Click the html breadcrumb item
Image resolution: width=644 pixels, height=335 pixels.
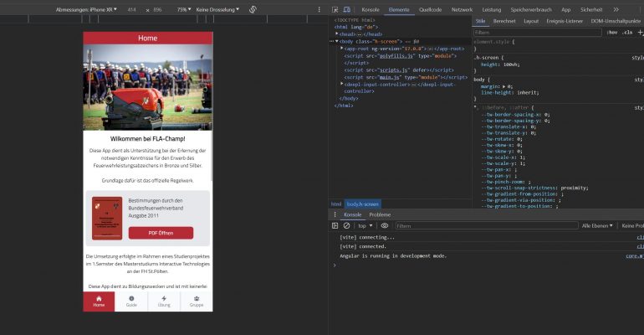[336, 204]
